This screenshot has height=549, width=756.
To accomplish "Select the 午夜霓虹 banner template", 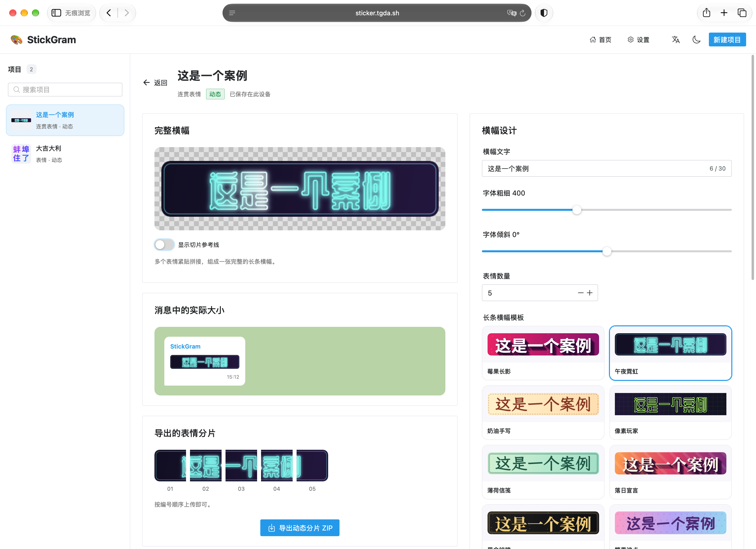I will (670, 353).
